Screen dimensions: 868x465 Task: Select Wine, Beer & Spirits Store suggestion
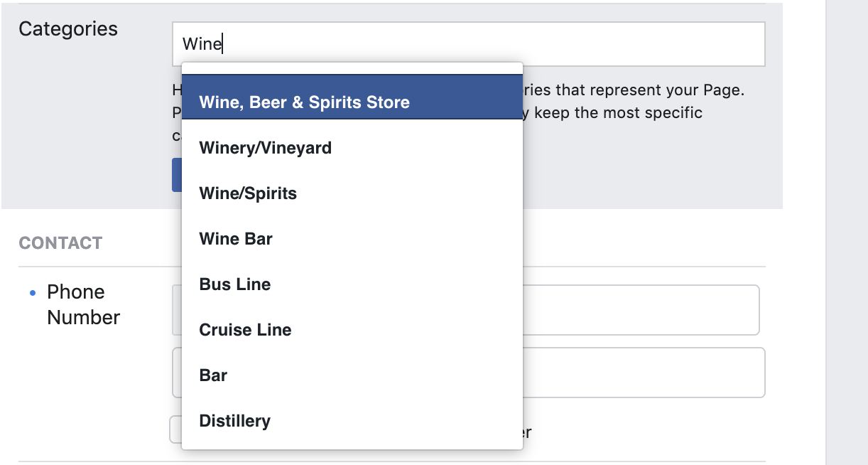(x=352, y=97)
